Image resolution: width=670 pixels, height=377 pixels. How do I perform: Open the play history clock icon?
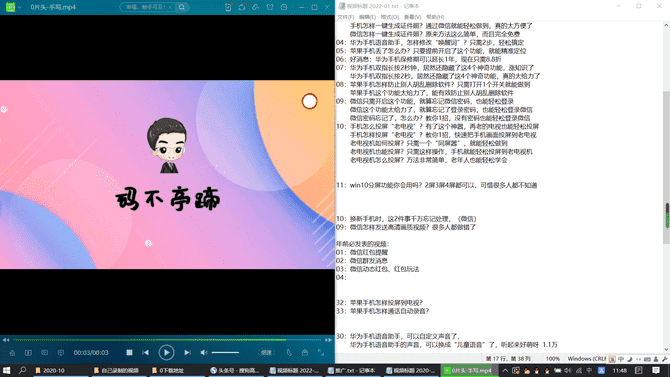click(x=284, y=7)
